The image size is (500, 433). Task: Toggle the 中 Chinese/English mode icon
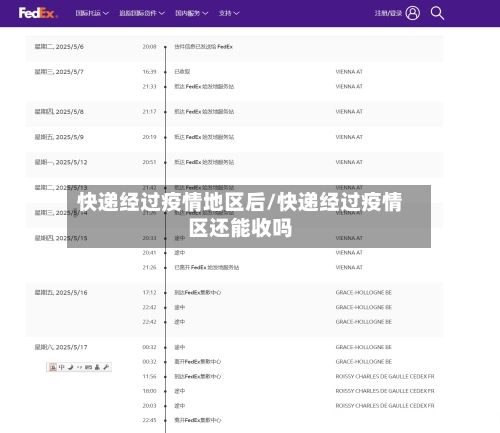point(62,367)
